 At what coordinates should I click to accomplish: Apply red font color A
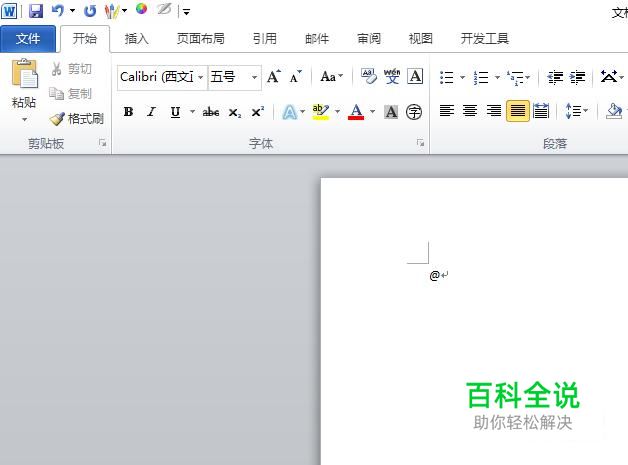(356, 112)
